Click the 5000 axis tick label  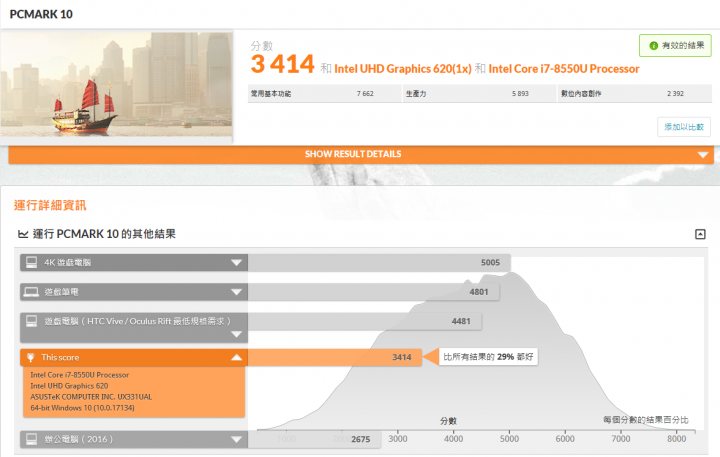click(509, 439)
